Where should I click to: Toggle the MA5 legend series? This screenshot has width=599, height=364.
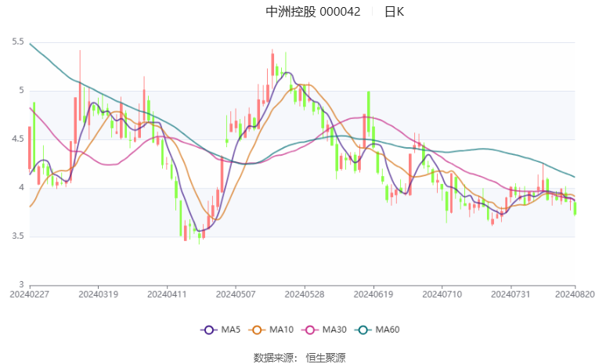(x=221, y=330)
